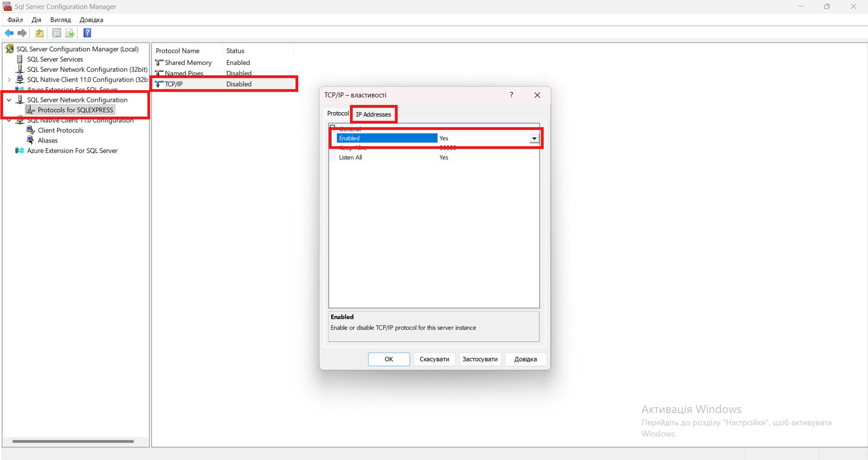Viewport: 868px width, 460px height.
Task: Expand SQL Native Client 11.0 Configuration (32bit)
Action: [9, 80]
